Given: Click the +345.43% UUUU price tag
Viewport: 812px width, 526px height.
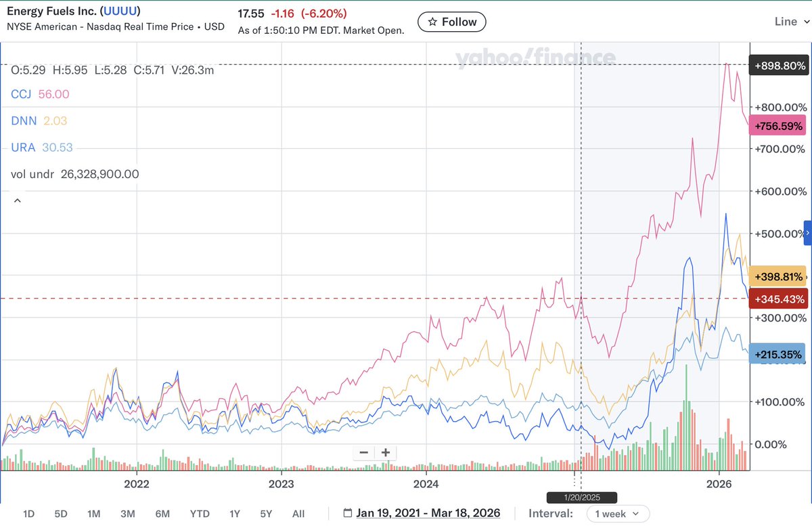Looking at the screenshot, I should pos(777,299).
